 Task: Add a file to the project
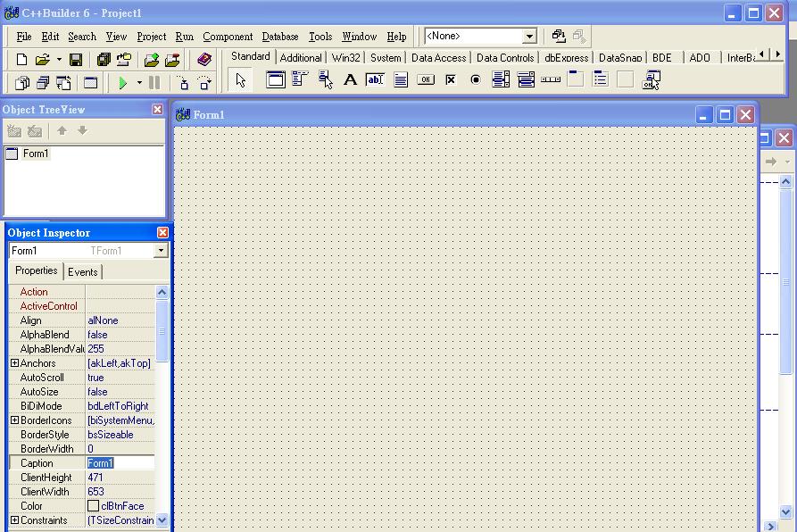152,60
